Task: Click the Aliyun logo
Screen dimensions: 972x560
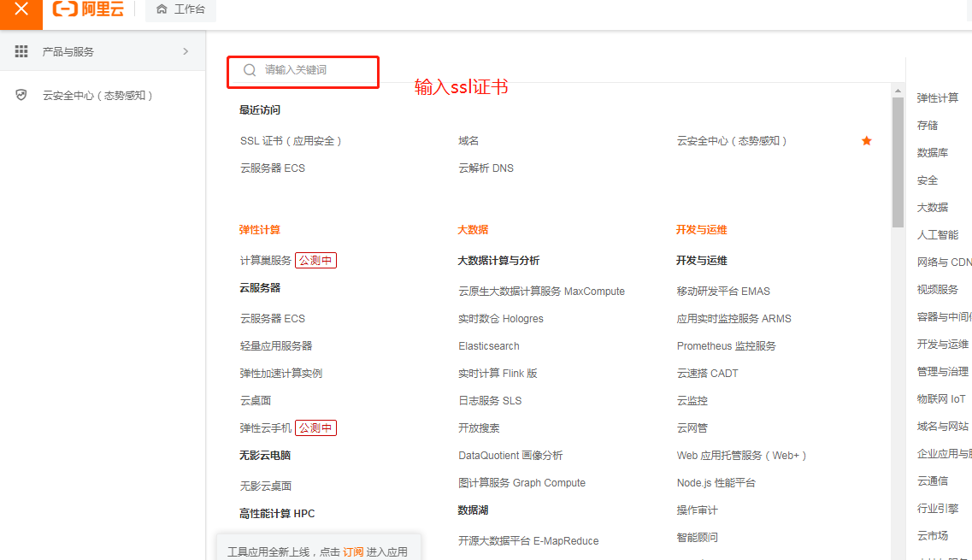Action: 89,9
